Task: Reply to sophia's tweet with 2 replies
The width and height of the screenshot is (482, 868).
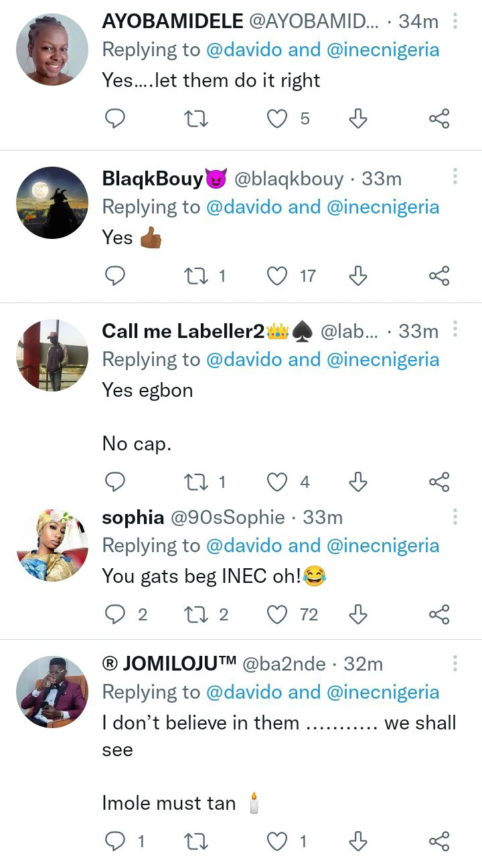Action: 116,614
